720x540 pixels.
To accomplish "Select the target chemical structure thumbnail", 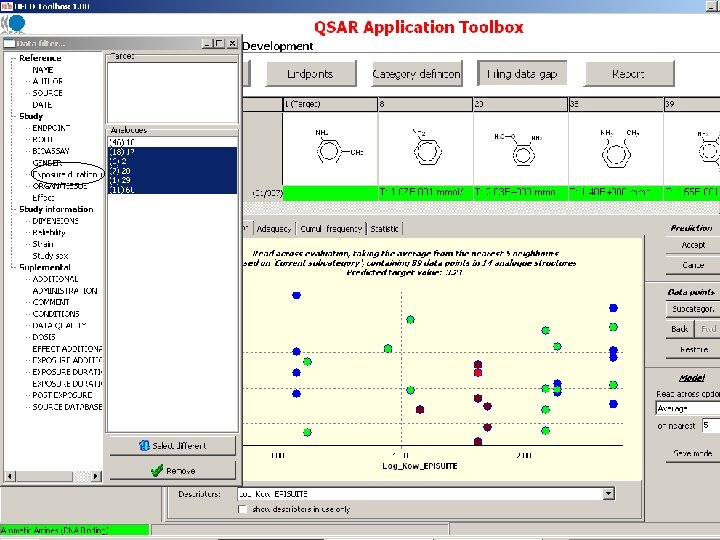I will point(330,148).
